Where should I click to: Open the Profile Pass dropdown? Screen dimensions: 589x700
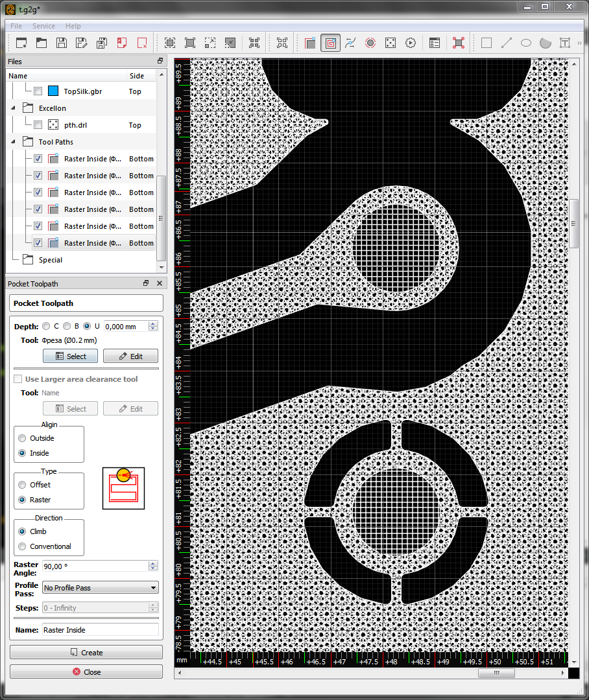101,587
